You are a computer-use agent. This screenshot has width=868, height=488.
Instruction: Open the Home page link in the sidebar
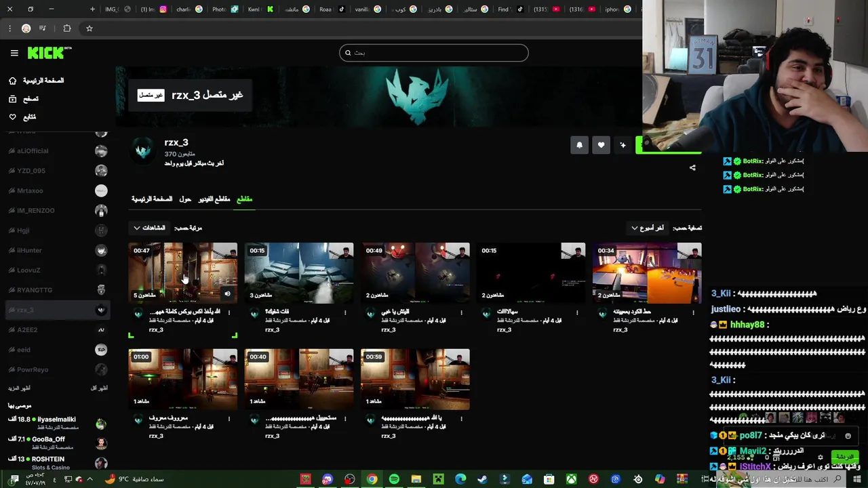pos(37,81)
